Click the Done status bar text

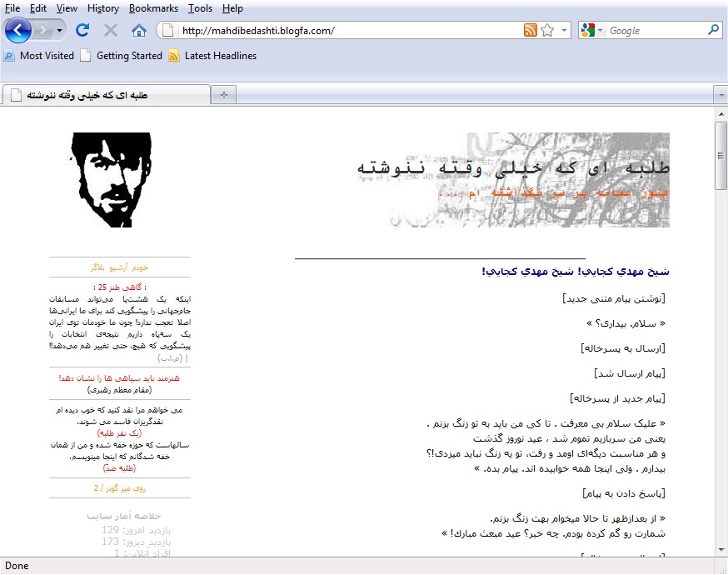point(17,566)
